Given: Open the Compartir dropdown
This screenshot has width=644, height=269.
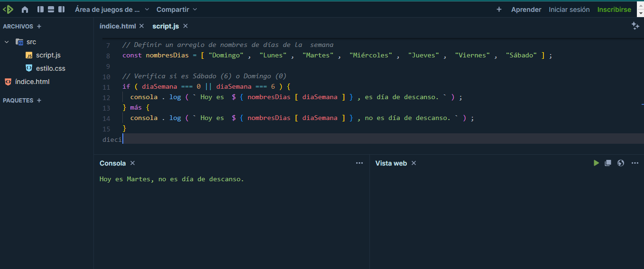Looking at the screenshot, I should point(177,9).
